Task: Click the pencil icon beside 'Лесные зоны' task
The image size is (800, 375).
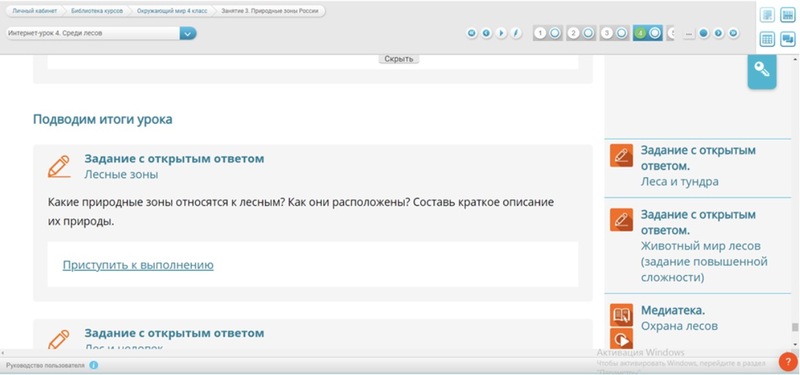Action: click(59, 167)
